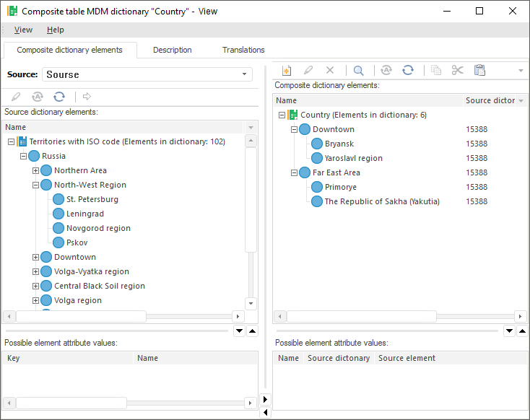Switch to the Translations tab
The image size is (530, 420).
(243, 50)
